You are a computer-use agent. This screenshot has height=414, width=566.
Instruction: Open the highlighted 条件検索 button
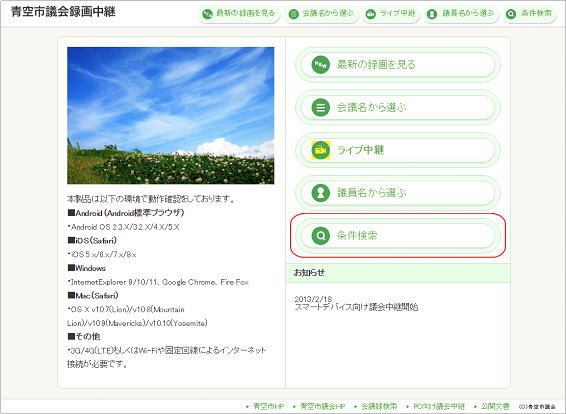click(x=398, y=236)
